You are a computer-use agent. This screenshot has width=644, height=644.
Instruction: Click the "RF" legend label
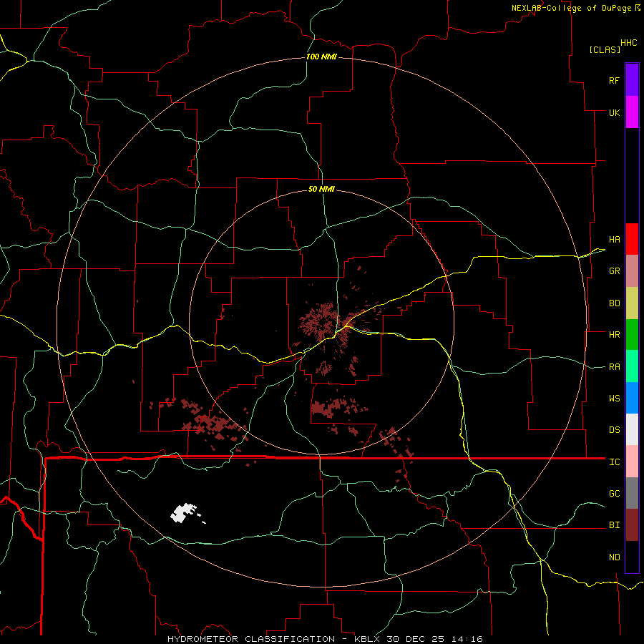tap(614, 80)
